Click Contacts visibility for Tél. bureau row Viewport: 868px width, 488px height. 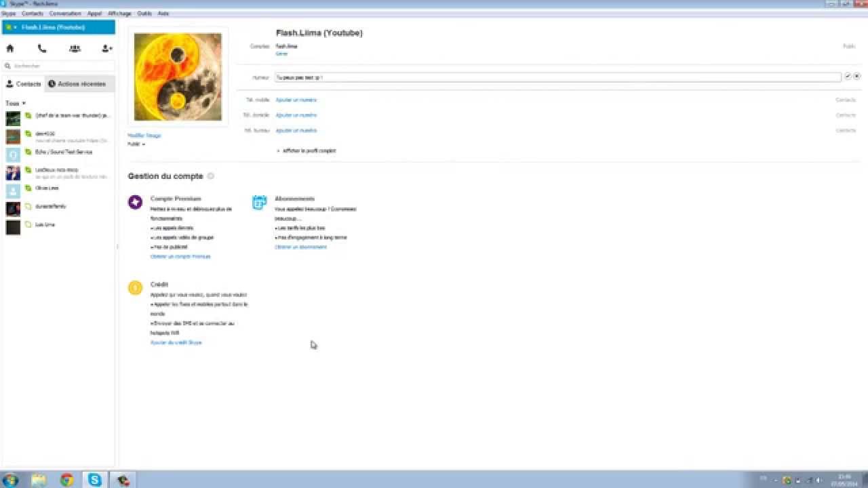[x=846, y=130]
